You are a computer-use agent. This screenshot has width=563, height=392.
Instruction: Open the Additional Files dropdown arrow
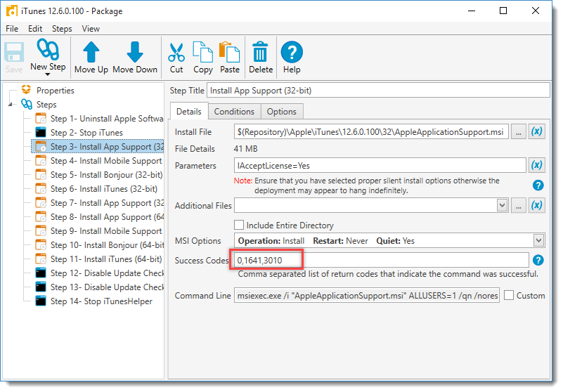click(502, 205)
